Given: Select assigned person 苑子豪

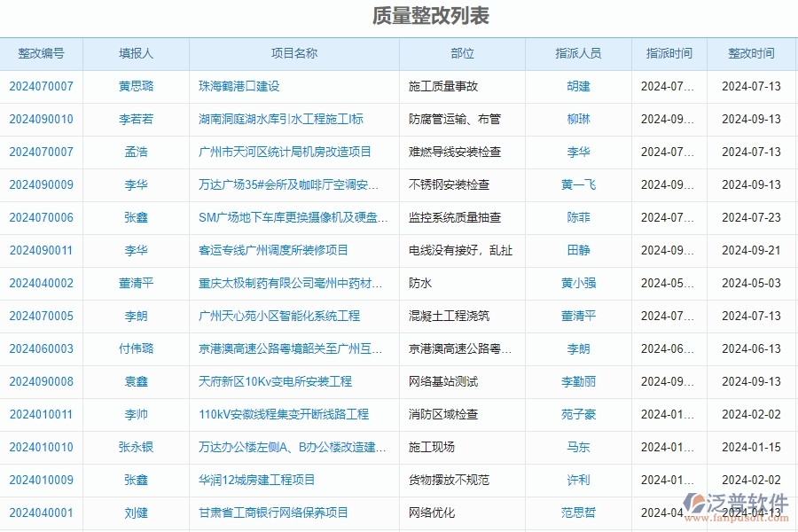Looking at the screenshot, I should point(578,414).
